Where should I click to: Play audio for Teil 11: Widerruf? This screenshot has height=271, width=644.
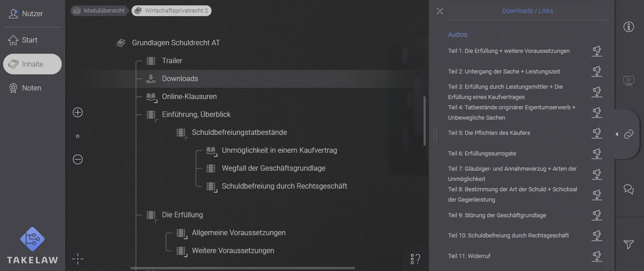pos(597,256)
